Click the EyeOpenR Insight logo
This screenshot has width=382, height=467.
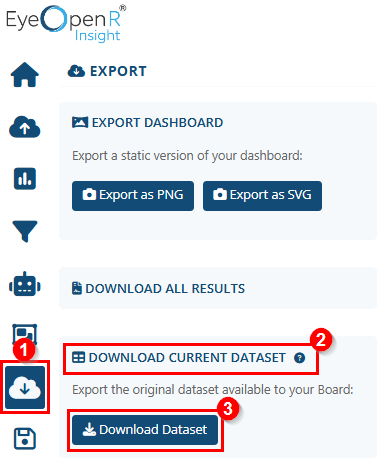click(66, 23)
